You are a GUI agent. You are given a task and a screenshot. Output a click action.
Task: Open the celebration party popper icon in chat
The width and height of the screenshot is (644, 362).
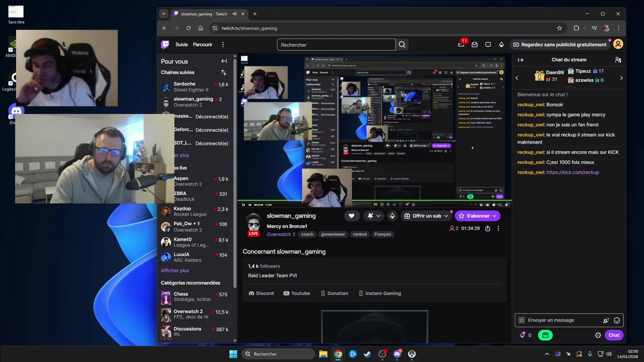coord(606,320)
